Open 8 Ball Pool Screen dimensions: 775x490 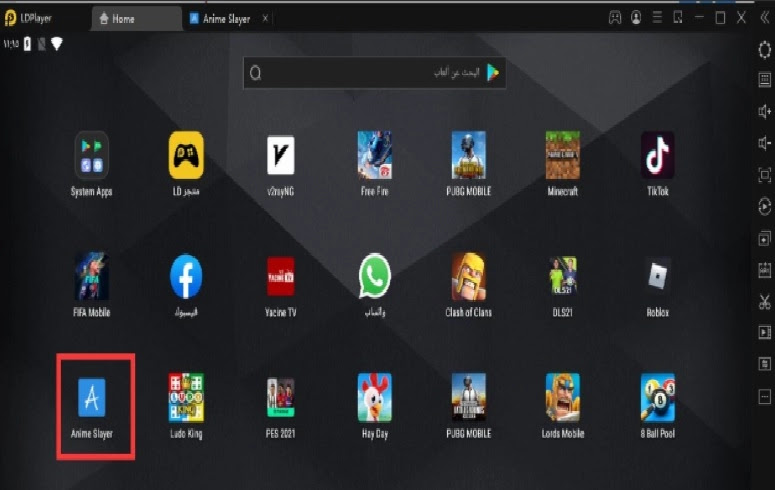[657, 398]
